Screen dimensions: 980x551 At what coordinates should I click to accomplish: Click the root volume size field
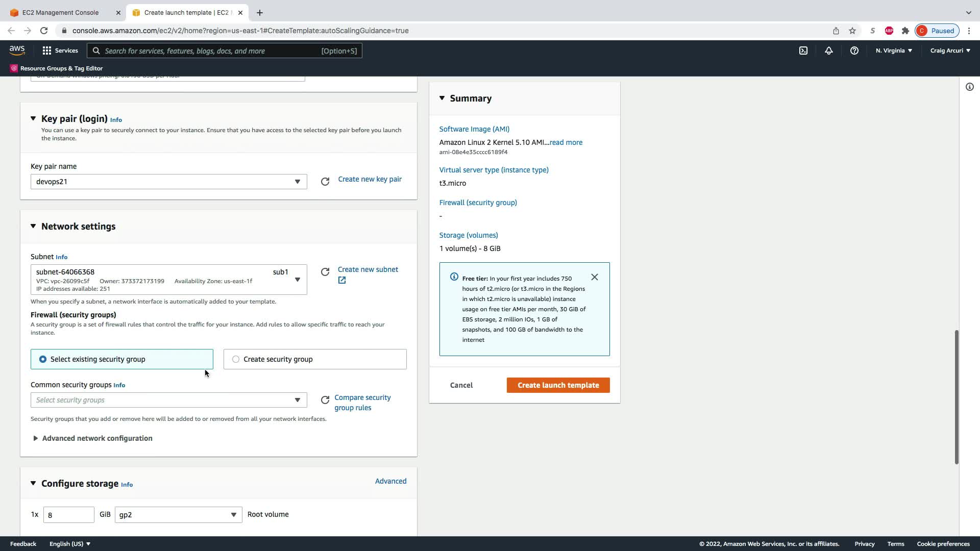click(69, 515)
